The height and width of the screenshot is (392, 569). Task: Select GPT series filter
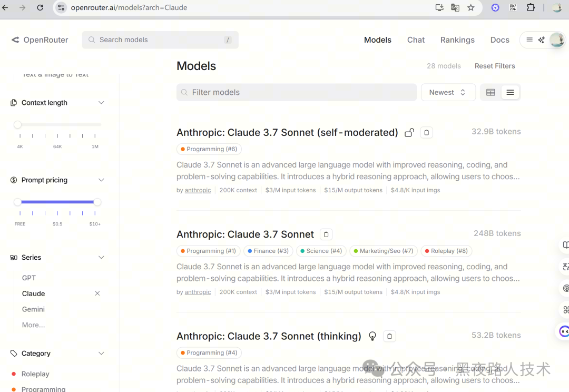tap(28, 278)
